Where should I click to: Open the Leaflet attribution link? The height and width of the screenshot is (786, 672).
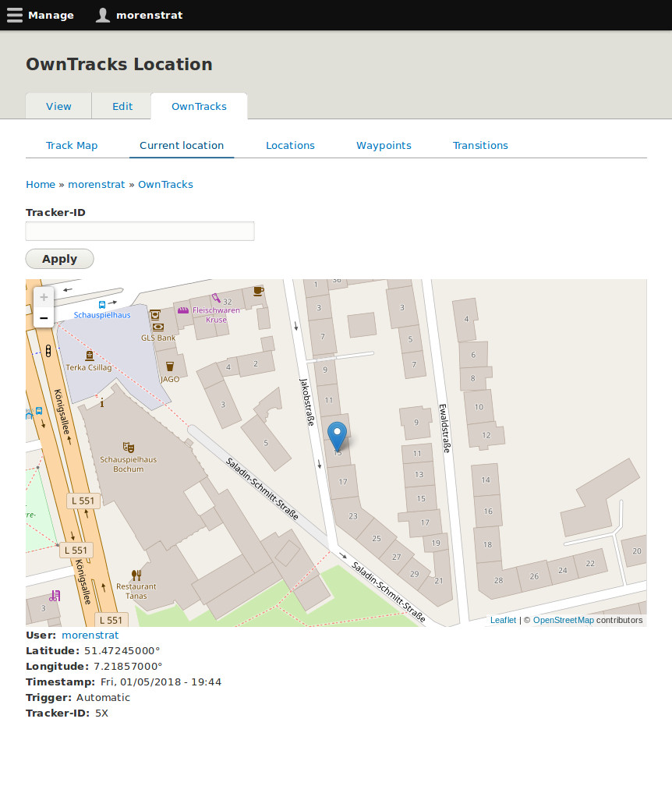tap(503, 620)
